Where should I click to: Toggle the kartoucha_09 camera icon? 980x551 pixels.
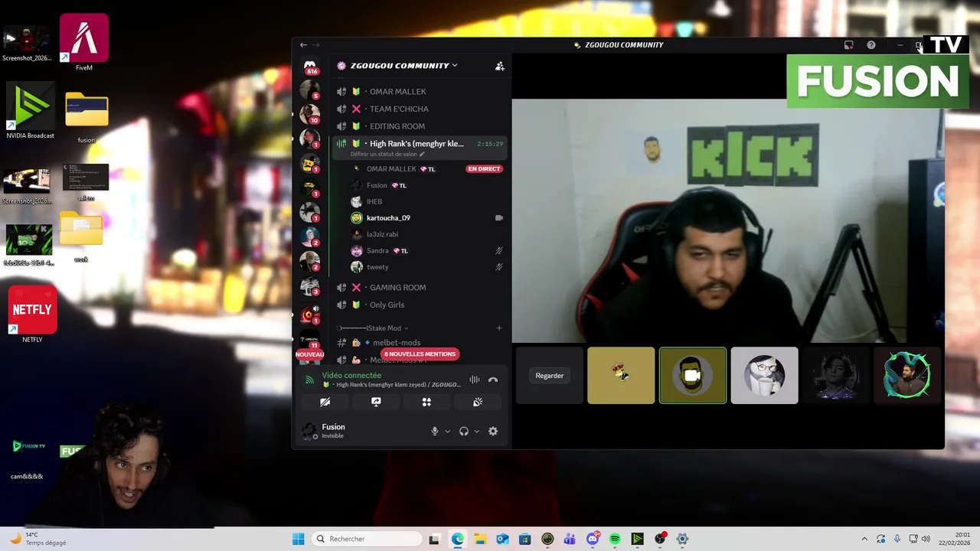click(x=499, y=218)
